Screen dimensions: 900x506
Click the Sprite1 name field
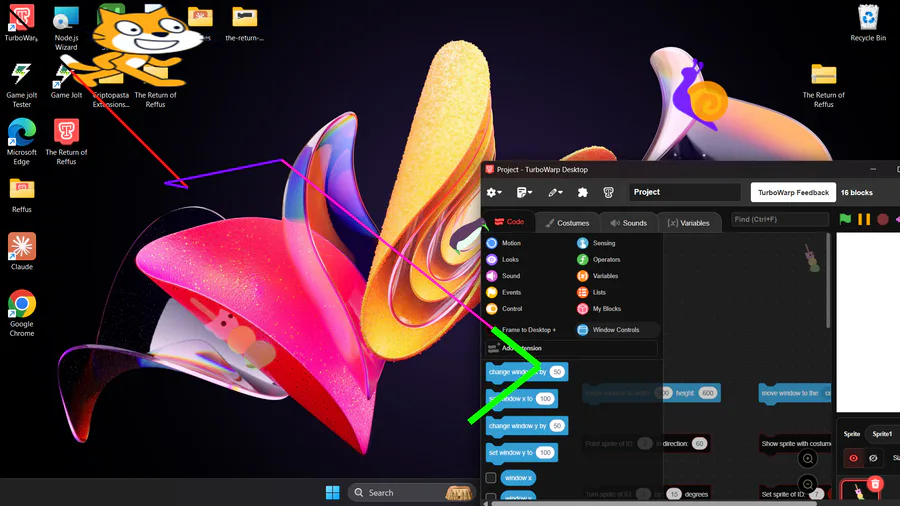(x=883, y=434)
